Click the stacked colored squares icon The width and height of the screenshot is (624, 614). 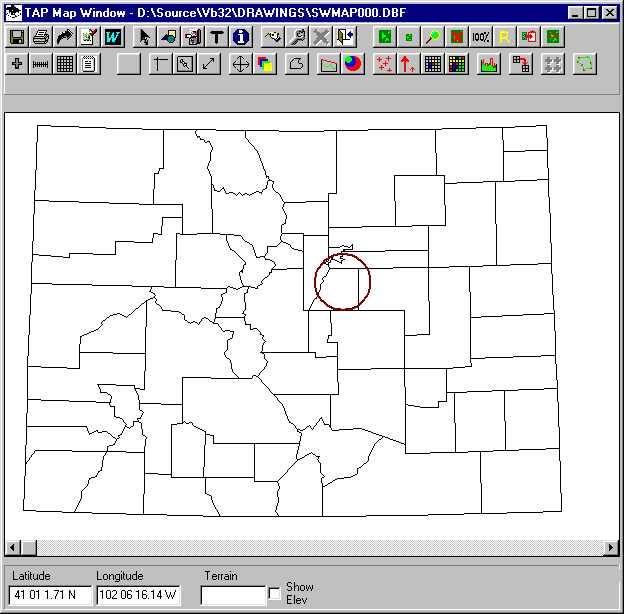pos(265,64)
